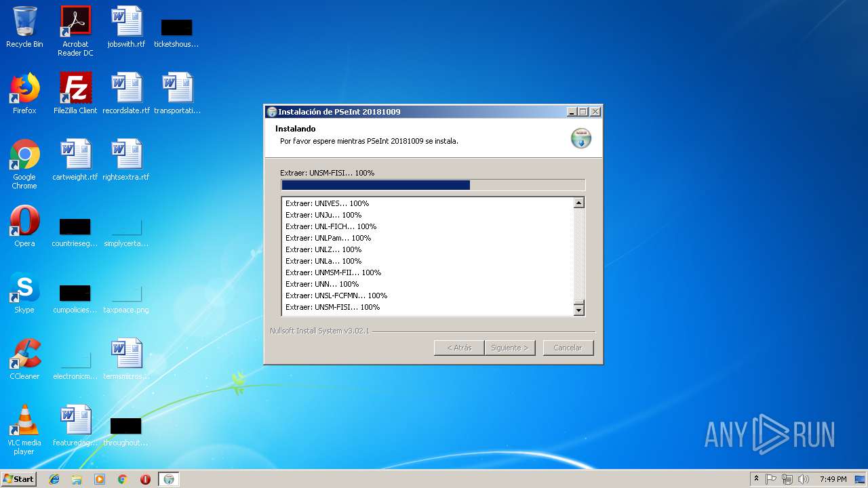Click the taskbar clock 7:49 PM
Image resolution: width=868 pixels, height=488 pixels.
(x=833, y=479)
